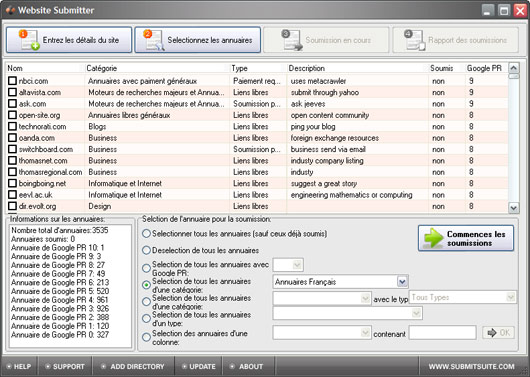
Task: Open the 'Soumission en cours' step
Action: pos(326,40)
